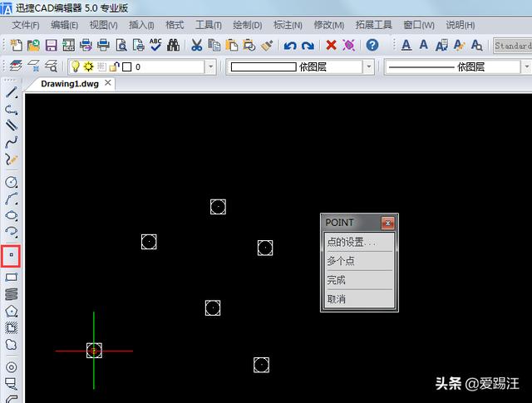Viewport: 532px width, 403px height.
Task: Switch to Drawing1.dwg tab
Action: (70, 84)
